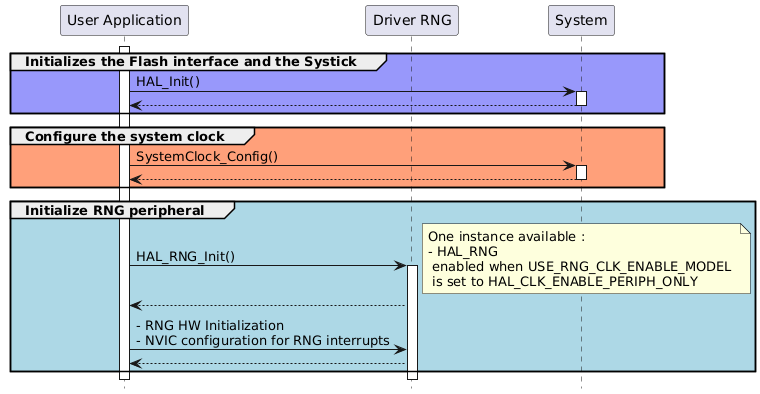Click the HAL_Init() message label
Screen dimensions: 760x394
[x=168, y=81]
